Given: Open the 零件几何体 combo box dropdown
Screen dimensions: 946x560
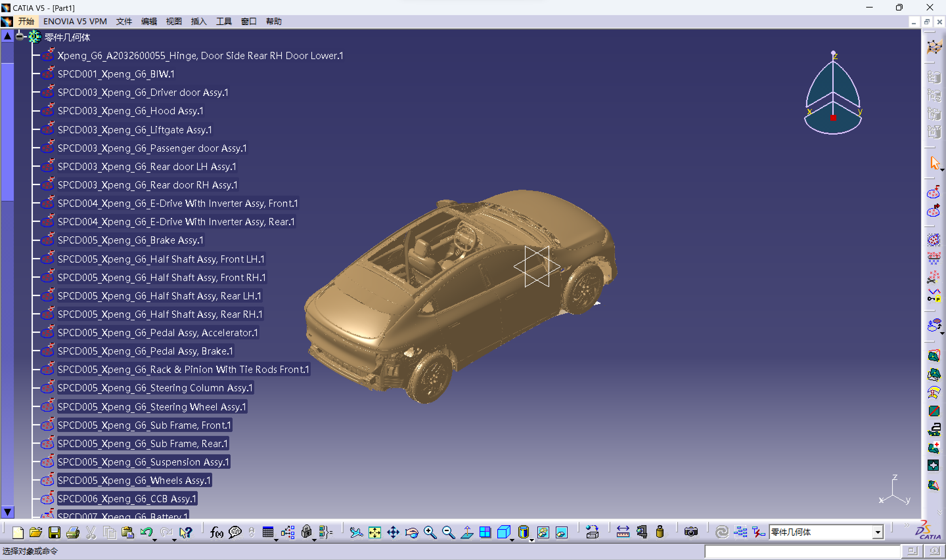Looking at the screenshot, I should (x=878, y=532).
